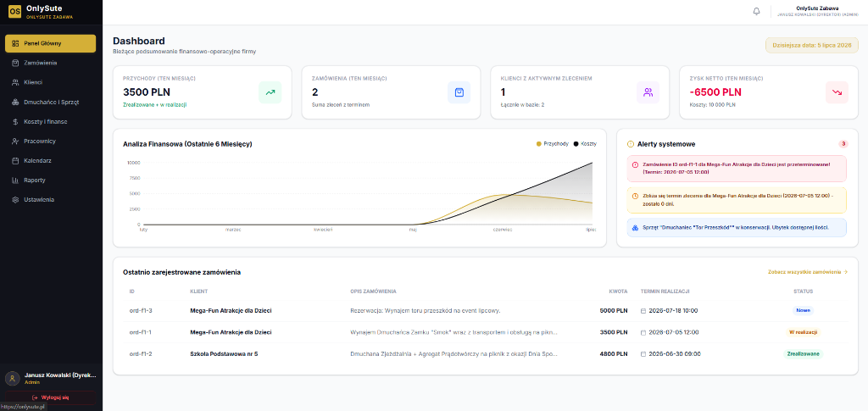The height and width of the screenshot is (411, 868).
Task: Click the Zamówienia bag icon in sidebar
Action: pos(15,63)
